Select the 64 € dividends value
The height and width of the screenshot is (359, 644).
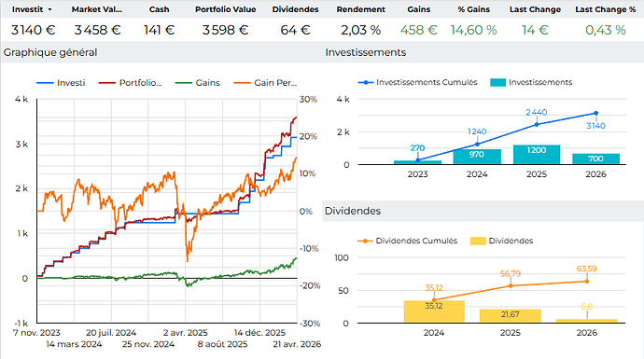point(295,30)
